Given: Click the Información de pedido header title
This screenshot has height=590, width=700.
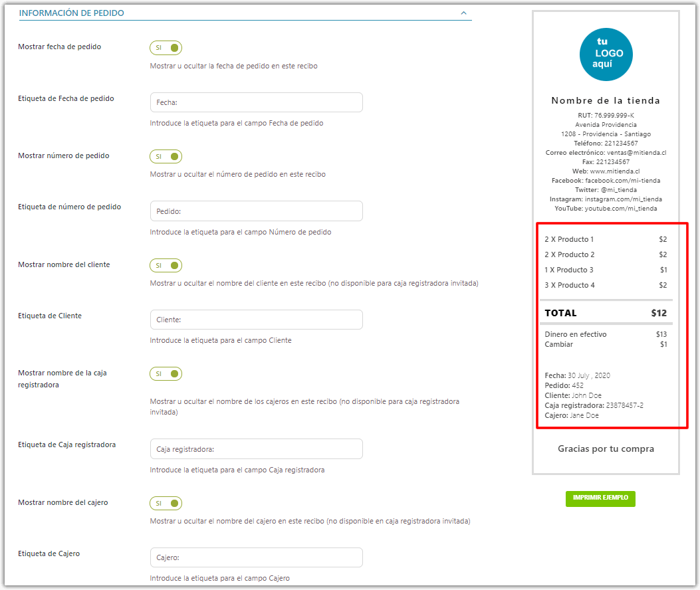Looking at the screenshot, I should coord(71,13).
